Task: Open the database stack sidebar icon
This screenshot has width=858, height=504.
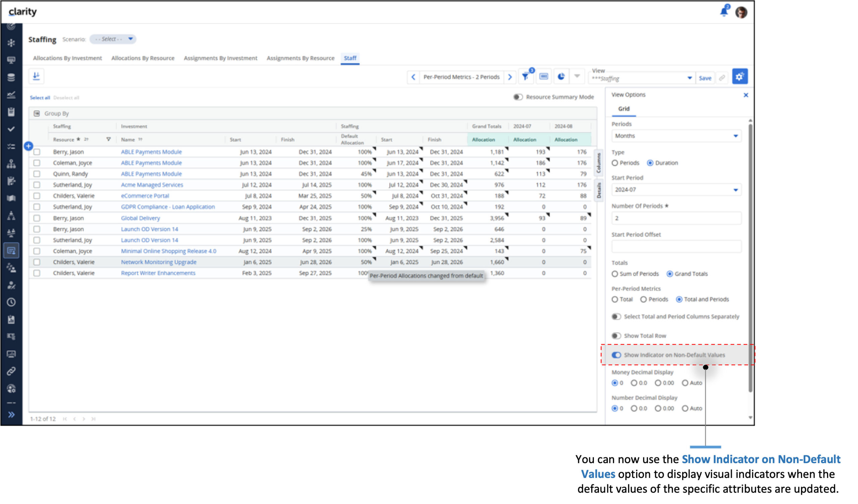Action: (x=11, y=78)
